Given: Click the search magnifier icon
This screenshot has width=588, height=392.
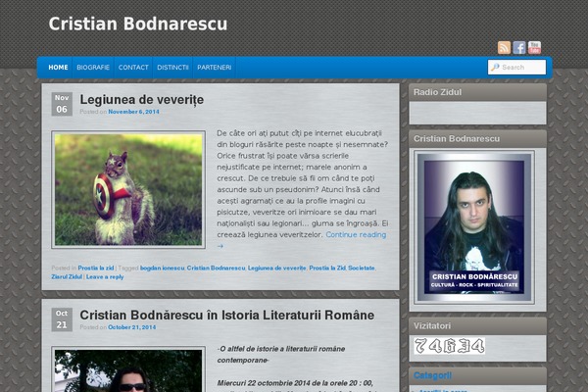Looking at the screenshot, I should pyautogui.click(x=495, y=68).
